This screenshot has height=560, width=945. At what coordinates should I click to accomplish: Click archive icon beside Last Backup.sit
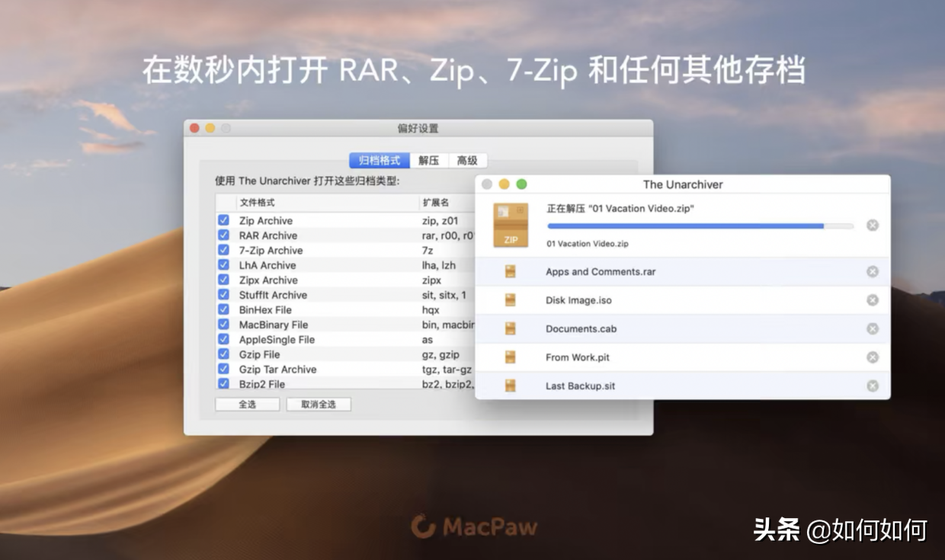click(x=511, y=386)
